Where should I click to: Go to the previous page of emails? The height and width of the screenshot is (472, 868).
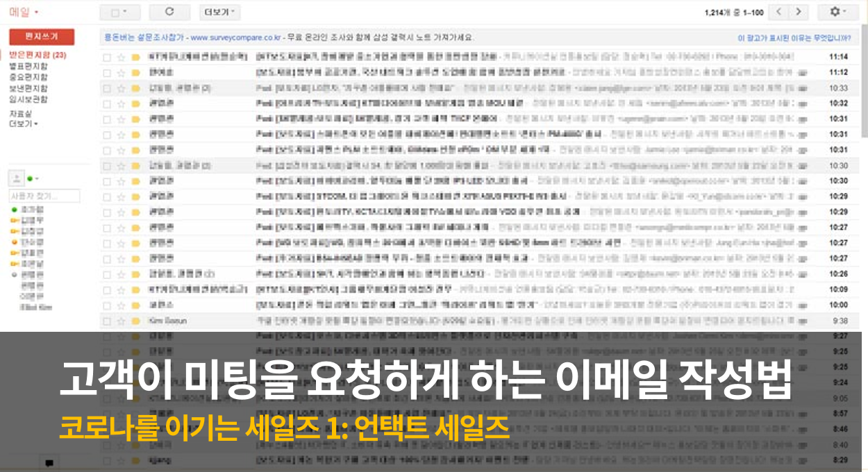(780, 12)
